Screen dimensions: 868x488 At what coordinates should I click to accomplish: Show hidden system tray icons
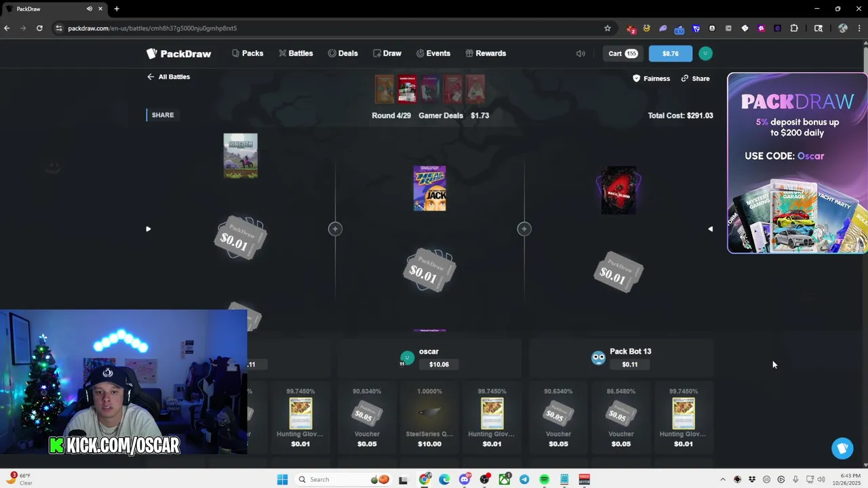[722, 480]
